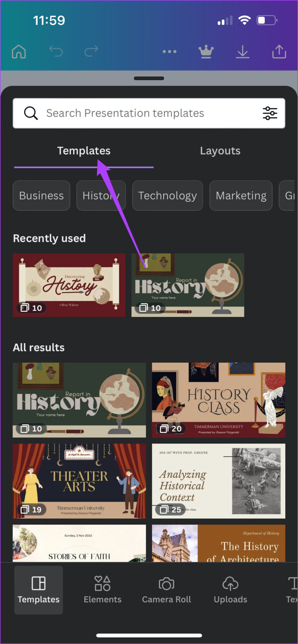Open Uploads in the bottom toolbar

tap(230, 590)
